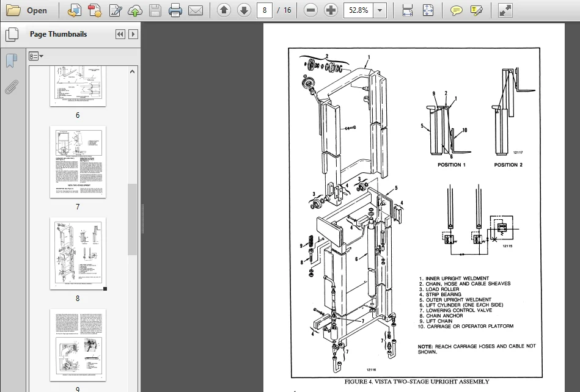This screenshot has height=392, width=580.
Task: Switch to Read Mode with expand icon
Action: coord(505,10)
